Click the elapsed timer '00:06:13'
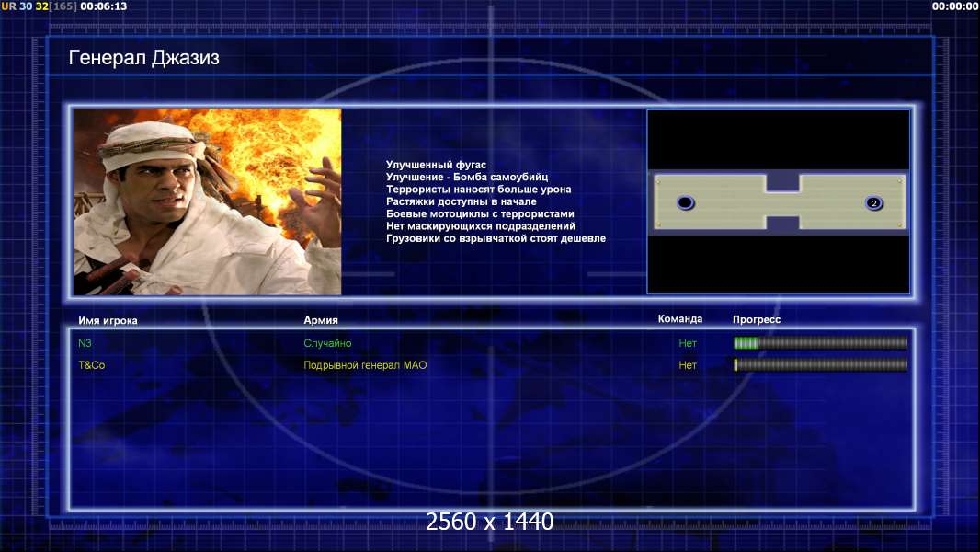The height and width of the screenshot is (552, 980). point(103,6)
